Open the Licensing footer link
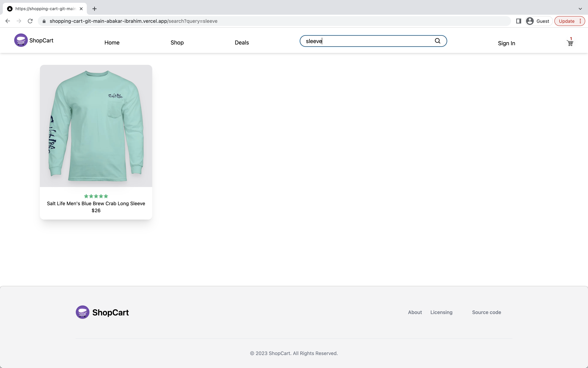Image resolution: width=588 pixels, height=368 pixels. [441, 312]
